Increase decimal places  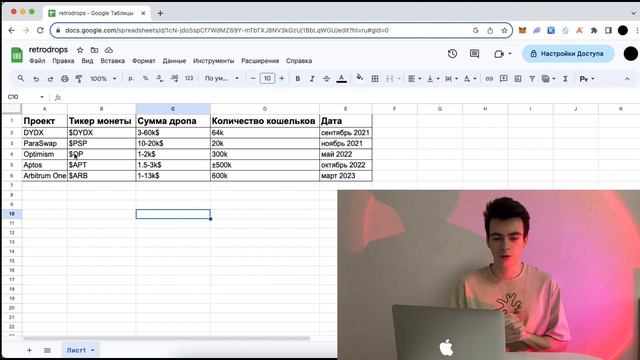tap(174, 78)
